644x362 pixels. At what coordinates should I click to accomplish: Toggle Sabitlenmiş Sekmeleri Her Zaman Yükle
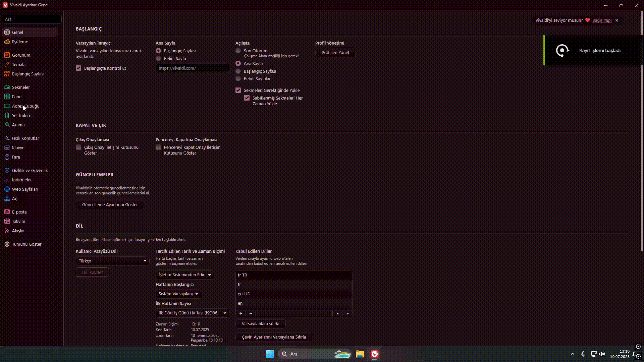[247, 98]
